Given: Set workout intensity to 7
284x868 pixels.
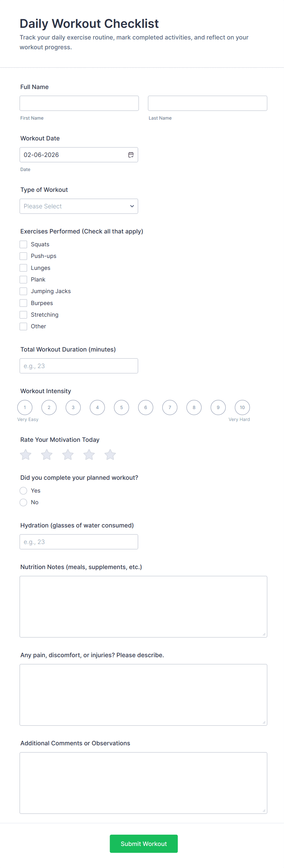Looking at the screenshot, I should pos(170,407).
